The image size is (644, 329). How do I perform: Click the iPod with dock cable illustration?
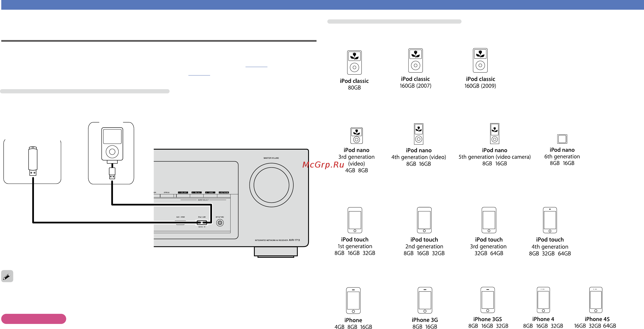click(x=112, y=153)
